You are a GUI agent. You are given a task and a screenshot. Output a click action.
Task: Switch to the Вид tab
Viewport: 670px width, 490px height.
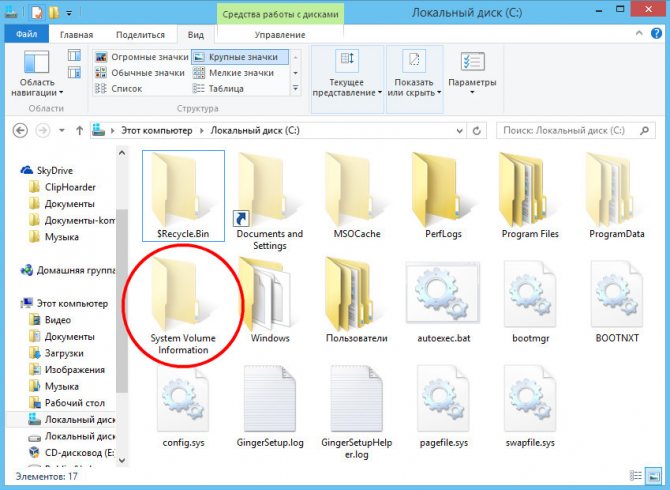pos(196,35)
